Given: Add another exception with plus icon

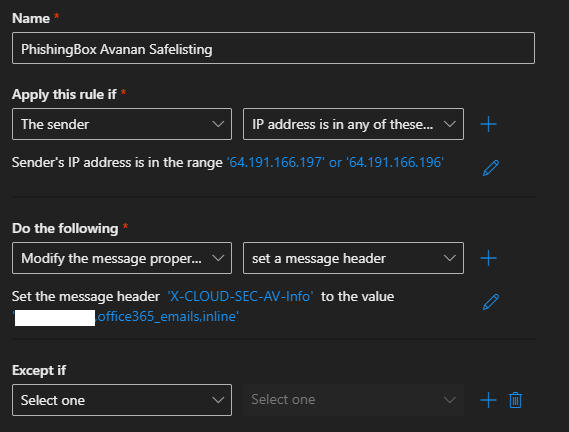Looking at the screenshot, I should click(x=488, y=400).
